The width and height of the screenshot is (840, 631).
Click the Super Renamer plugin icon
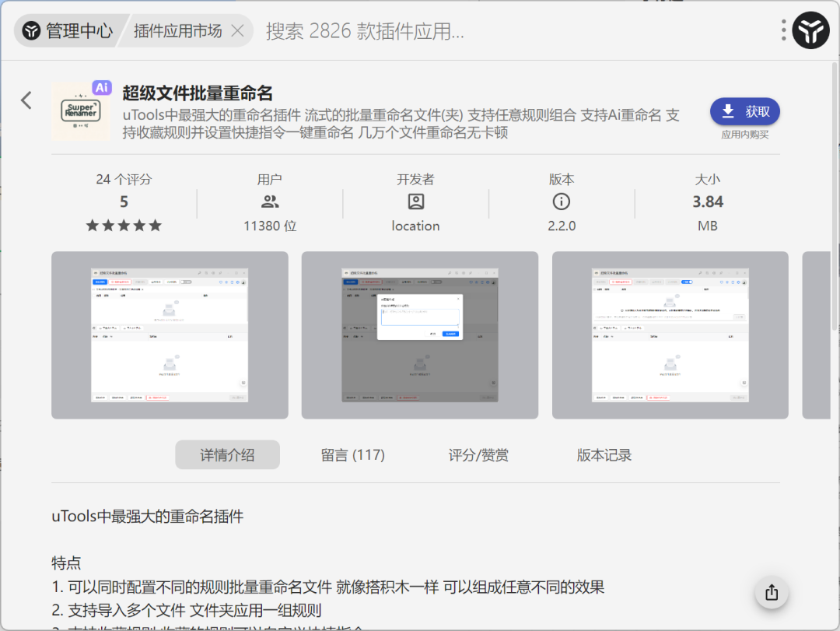coord(81,111)
